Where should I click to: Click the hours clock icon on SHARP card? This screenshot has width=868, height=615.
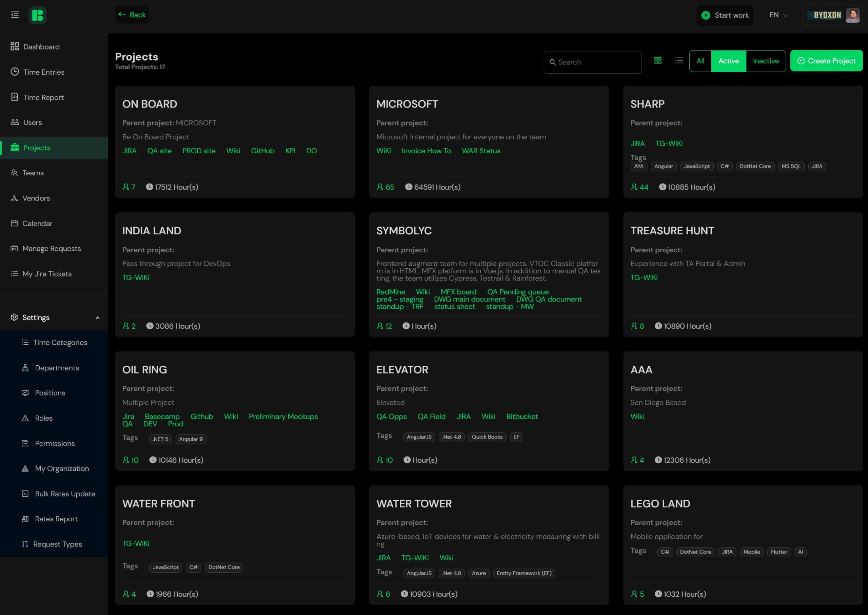pos(663,187)
